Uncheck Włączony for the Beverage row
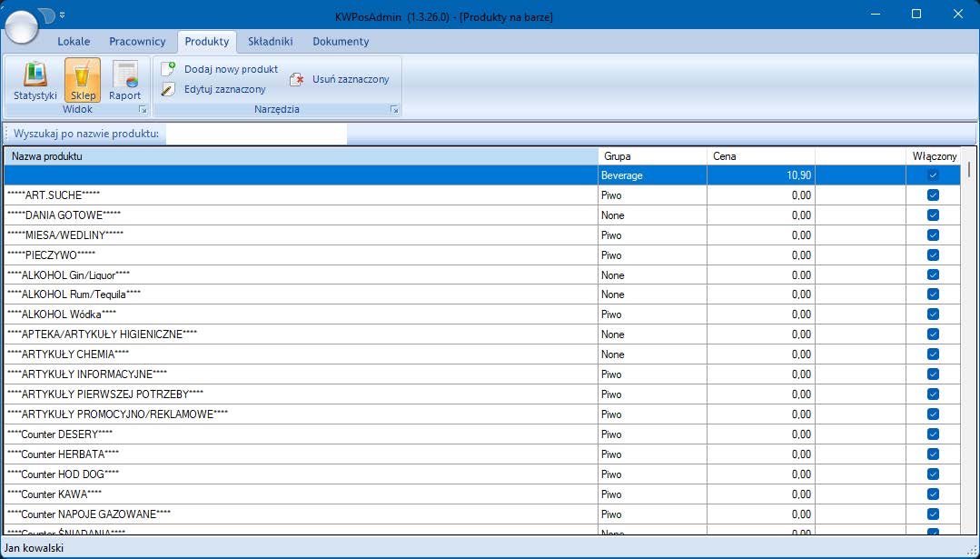980x559 pixels. 933,175
